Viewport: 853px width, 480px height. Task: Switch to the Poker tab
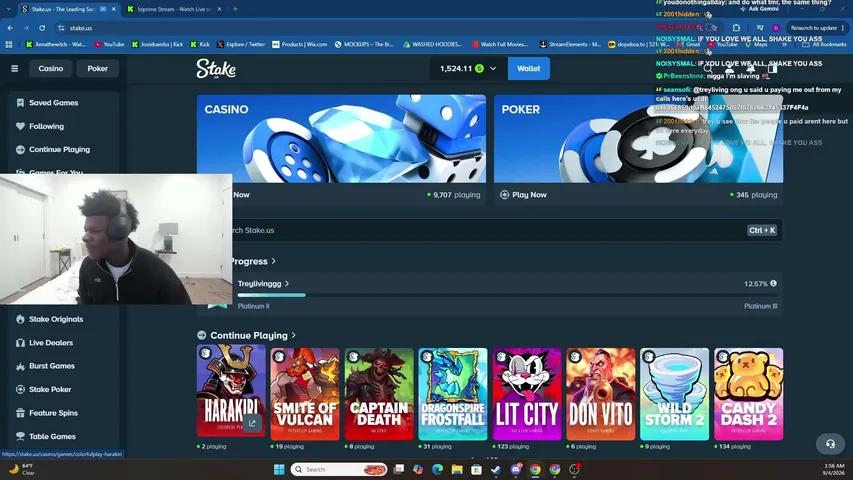click(x=97, y=69)
